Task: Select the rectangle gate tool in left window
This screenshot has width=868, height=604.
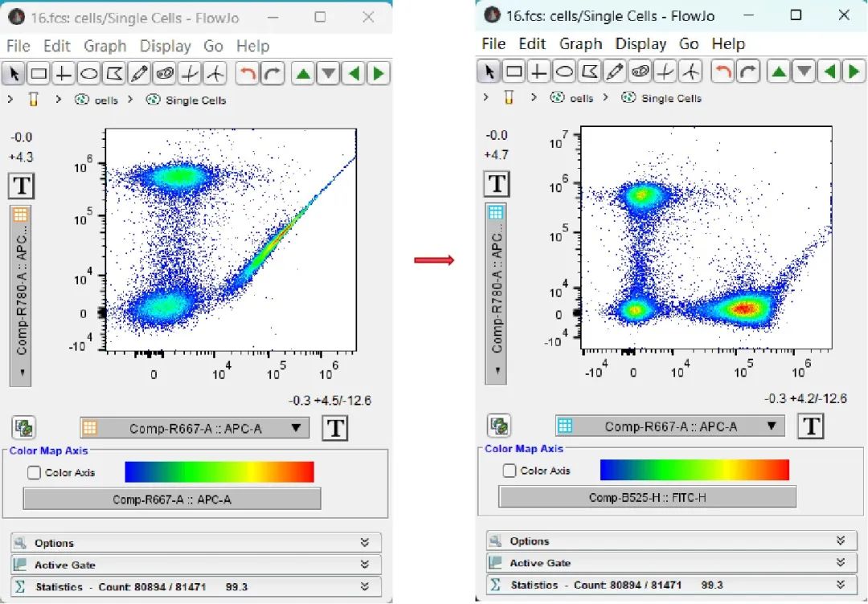Action: pos(38,75)
